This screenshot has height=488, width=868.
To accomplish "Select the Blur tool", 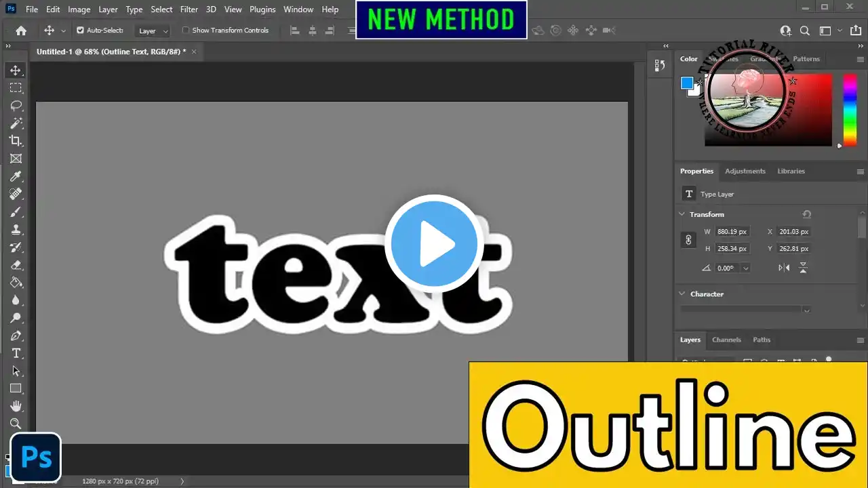I will pos(16,300).
